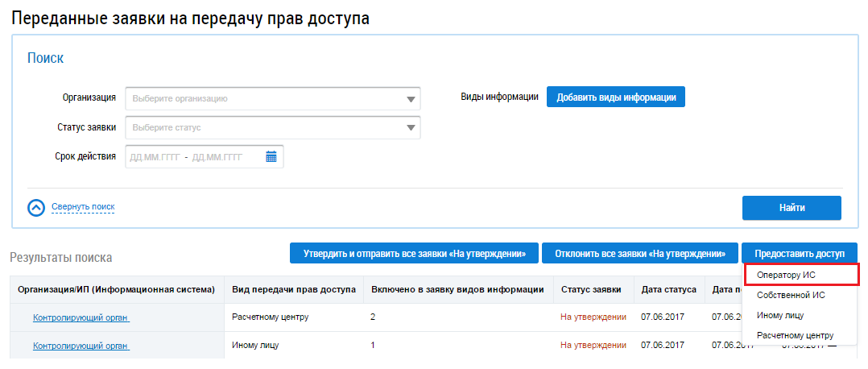Viewport: 868px width, 369px height.
Task: Open first Контролирующий орган link (Расчетному центру row)
Action: point(81,317)
